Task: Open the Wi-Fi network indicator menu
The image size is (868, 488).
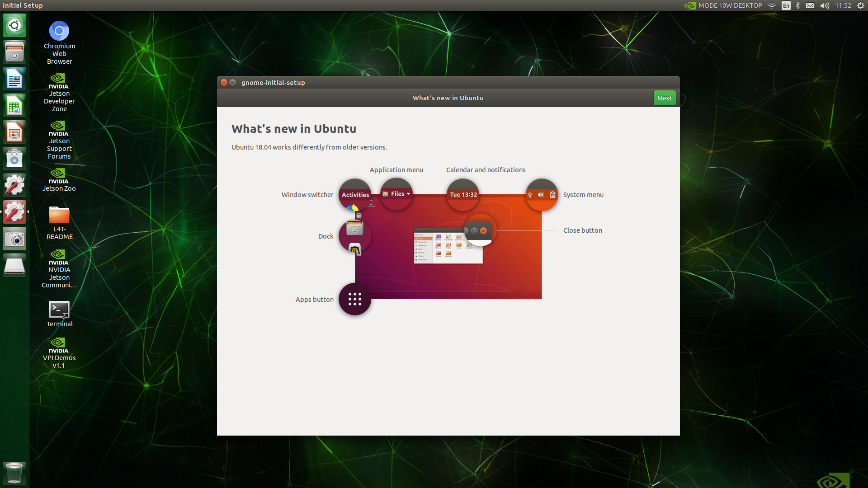Action: point(772,5)
